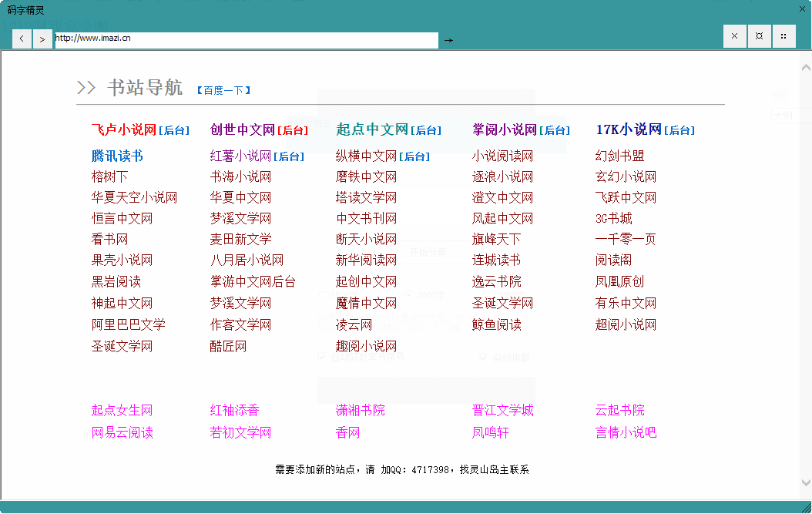
Task: Open 磨铁中文网 link
Action: pyautogui.click(x=366, y=176)
